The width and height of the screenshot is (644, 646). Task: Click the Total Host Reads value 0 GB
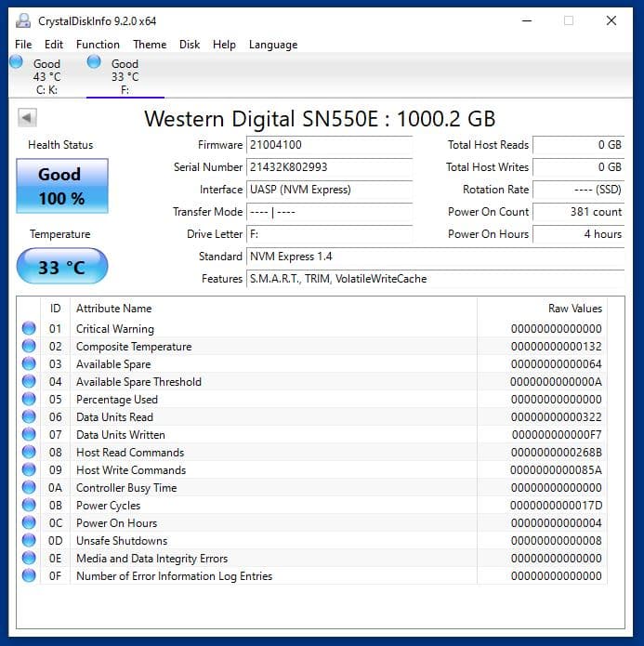click(x=579, y=145)
